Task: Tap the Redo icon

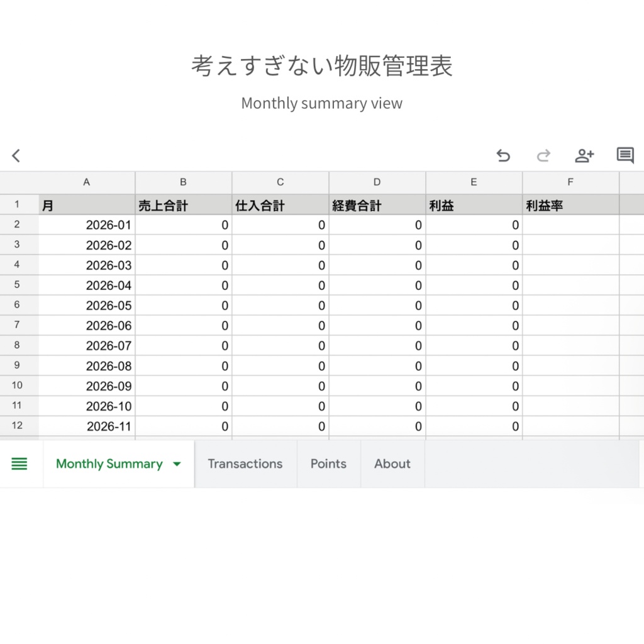Action: [543, 155]
